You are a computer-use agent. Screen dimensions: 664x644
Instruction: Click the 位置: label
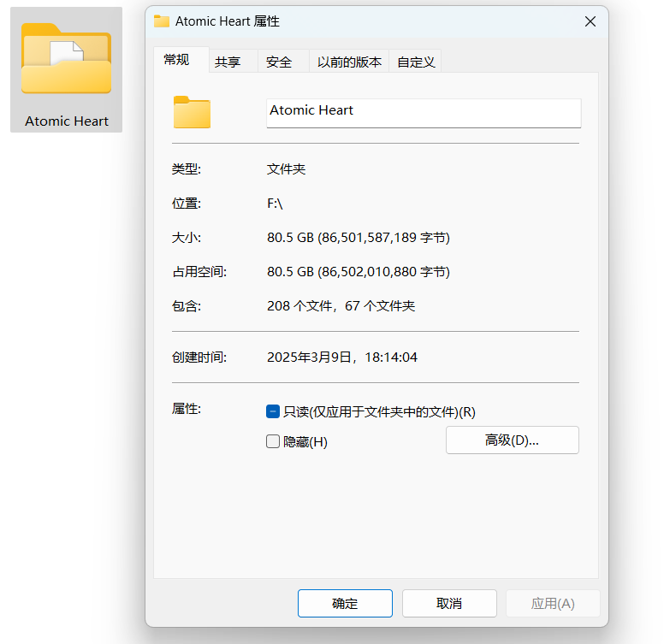[x=187, y=204]
